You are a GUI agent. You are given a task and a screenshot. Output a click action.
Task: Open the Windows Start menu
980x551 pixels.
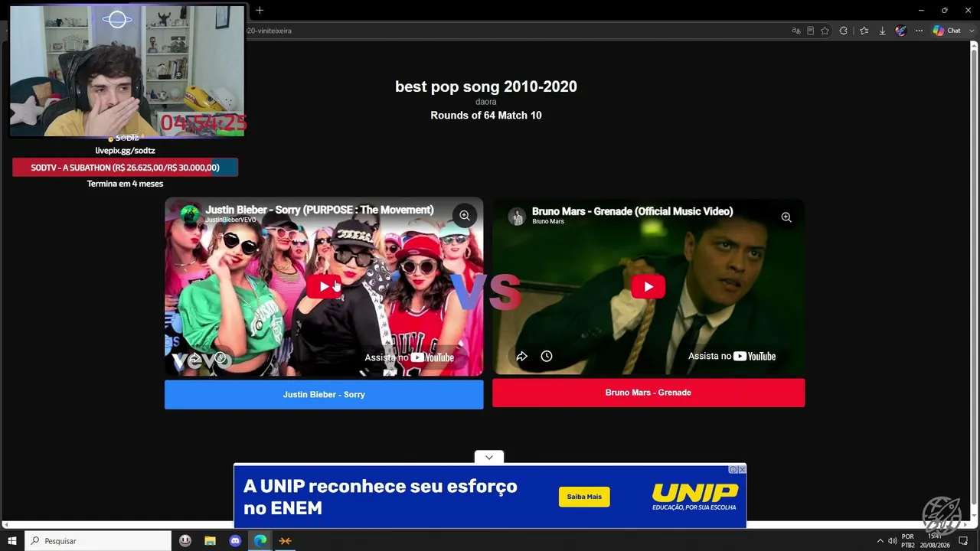click(x=12, y=541)
